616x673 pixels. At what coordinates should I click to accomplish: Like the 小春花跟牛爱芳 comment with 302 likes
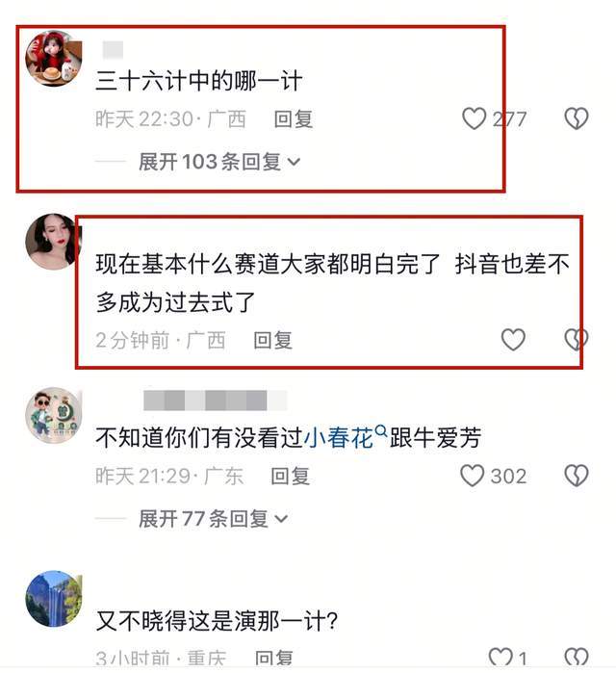[x=472, y=476]
